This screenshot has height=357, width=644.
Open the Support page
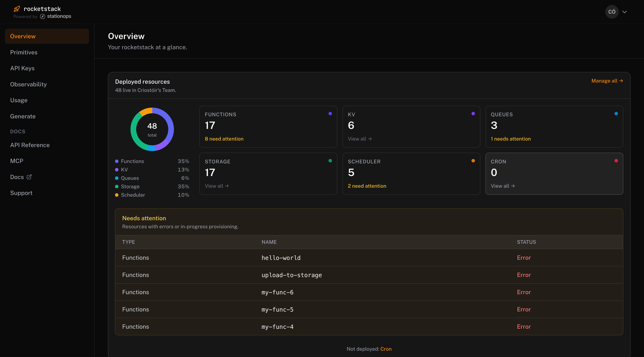click(x=21, y=193)
